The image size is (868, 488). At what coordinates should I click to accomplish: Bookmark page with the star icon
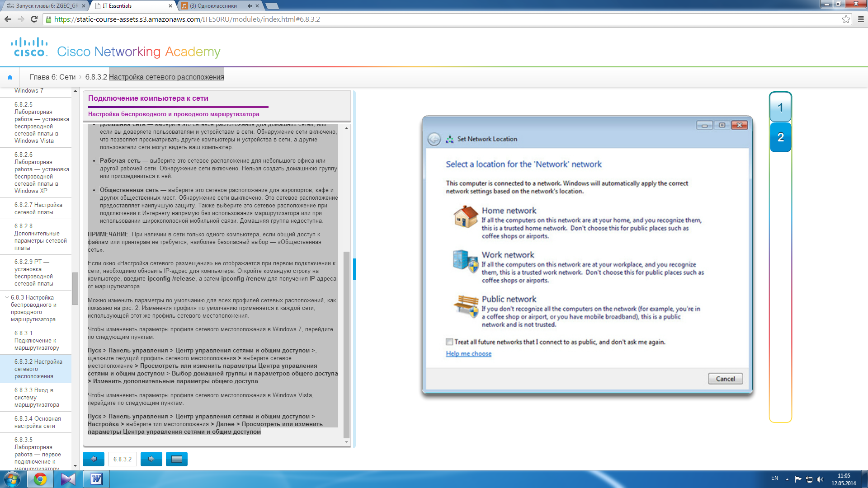click(x=846, y=19)
